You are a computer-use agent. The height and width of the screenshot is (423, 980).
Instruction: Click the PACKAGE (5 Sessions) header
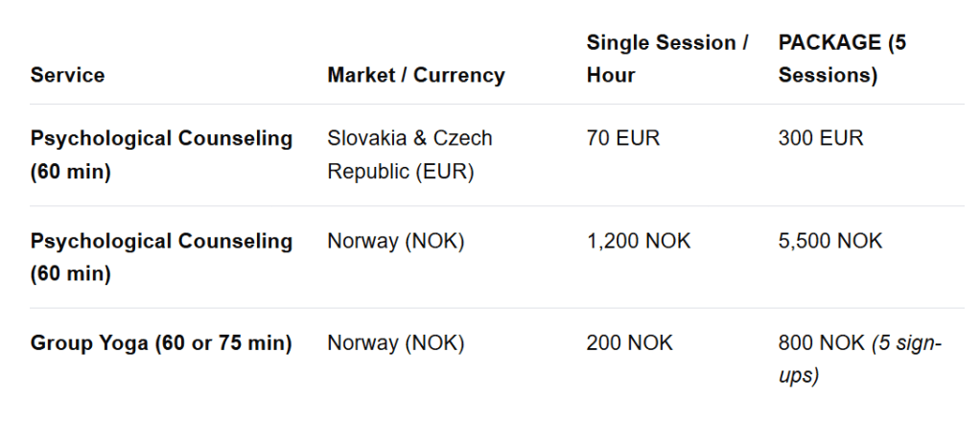pyautogui.click(x=842, y=59)
